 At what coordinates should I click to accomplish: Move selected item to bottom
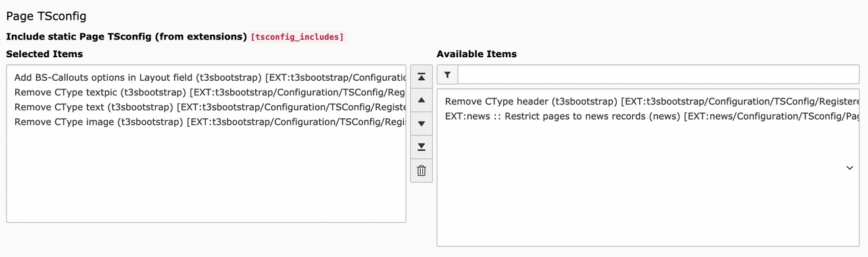click(422, 147)
